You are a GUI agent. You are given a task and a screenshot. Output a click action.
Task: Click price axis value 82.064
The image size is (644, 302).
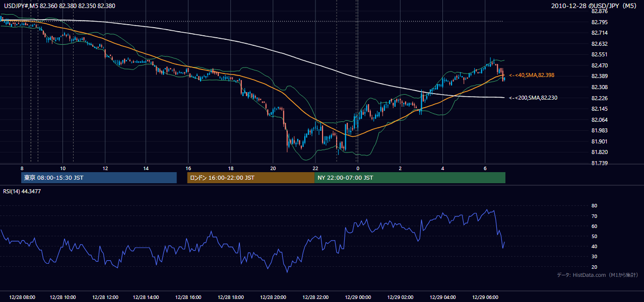(599, 120)
